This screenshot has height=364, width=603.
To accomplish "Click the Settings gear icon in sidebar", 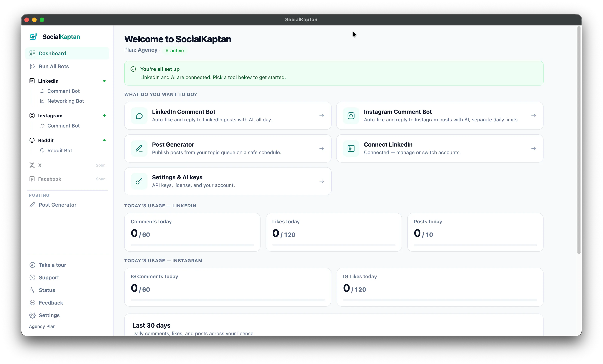I will click(32, 315).
